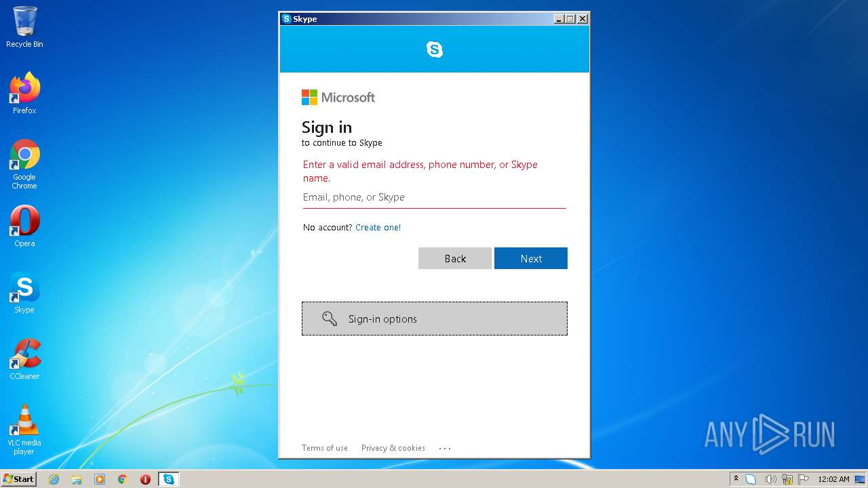Open the CCleaner desktop shortcut
The height and width of the screenshot is (488, 868).
(24, 359)
